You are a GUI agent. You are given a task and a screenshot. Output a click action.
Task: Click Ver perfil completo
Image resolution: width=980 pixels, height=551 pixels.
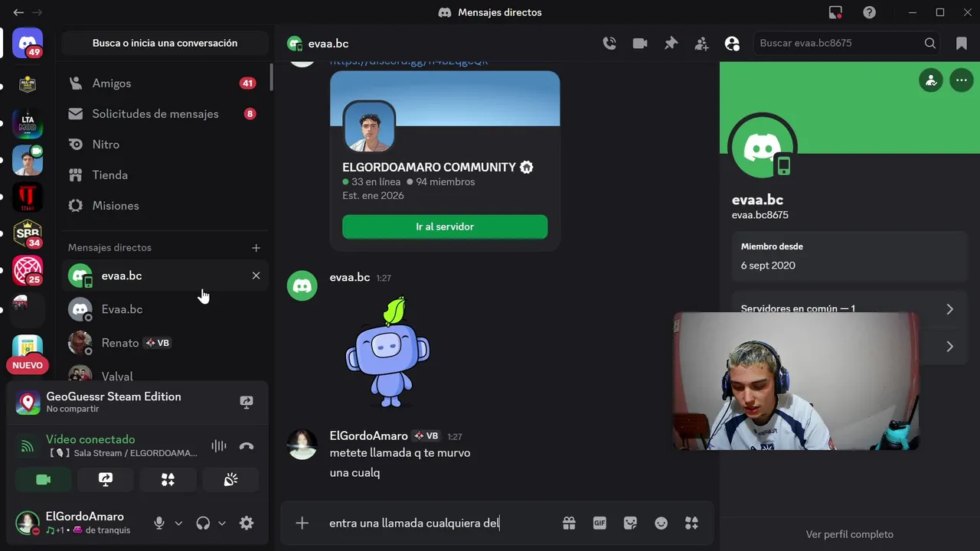coord(850,534)
